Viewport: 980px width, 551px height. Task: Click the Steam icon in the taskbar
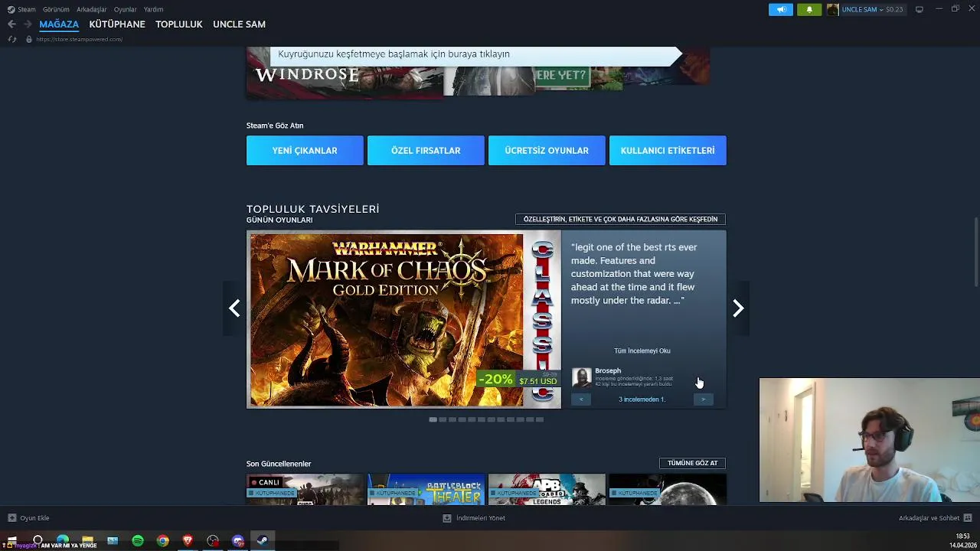click(x=263, y=541)
